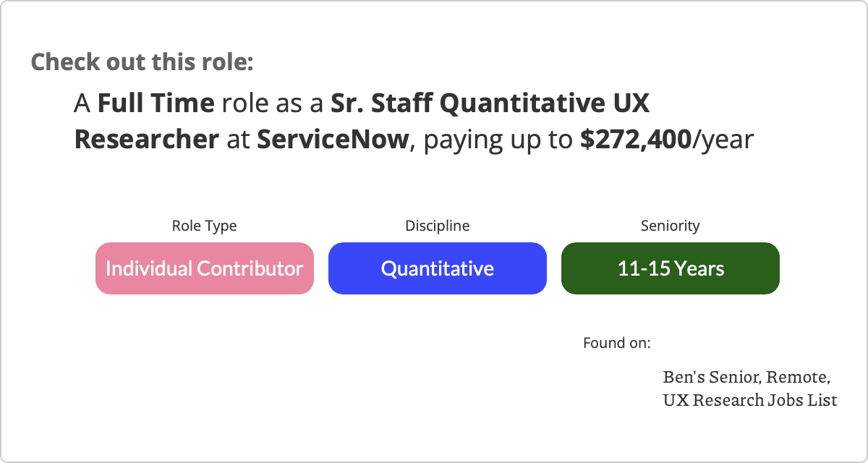Click the leading A before Full Time

(x=82, y=103)
